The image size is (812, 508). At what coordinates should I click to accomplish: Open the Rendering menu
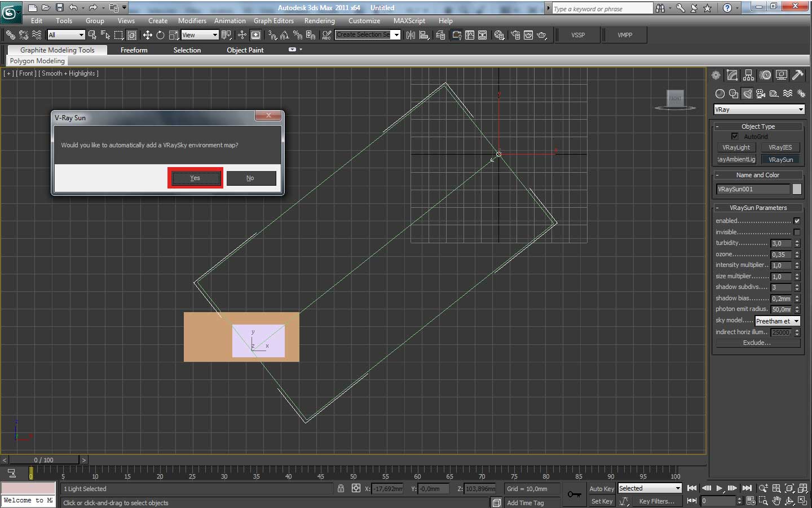point(319,21)
